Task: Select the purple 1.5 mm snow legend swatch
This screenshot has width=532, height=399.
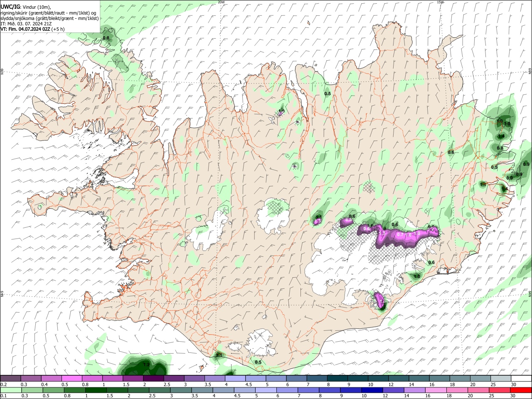Action: [x=133, y=378]
